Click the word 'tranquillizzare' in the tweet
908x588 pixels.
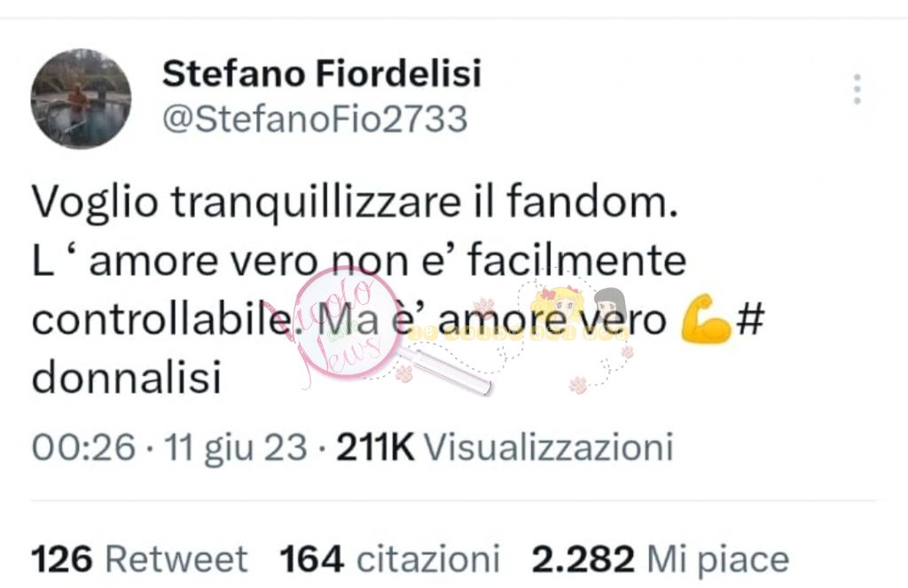tap(316, 202)
